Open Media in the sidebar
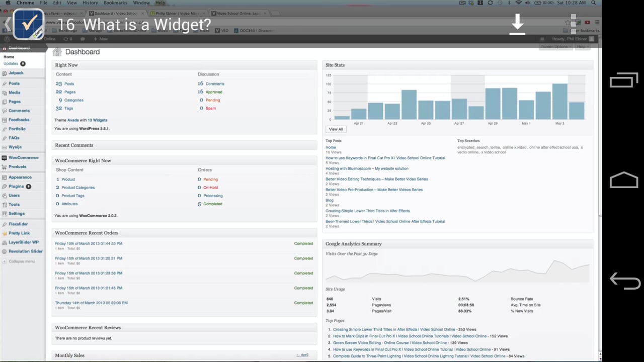 15,93
